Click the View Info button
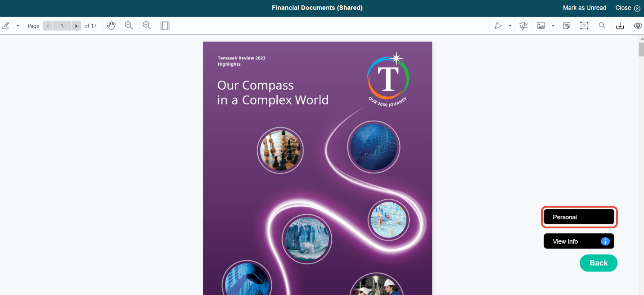Viewport: 644px width, 295px height. (x=579, y=241)
